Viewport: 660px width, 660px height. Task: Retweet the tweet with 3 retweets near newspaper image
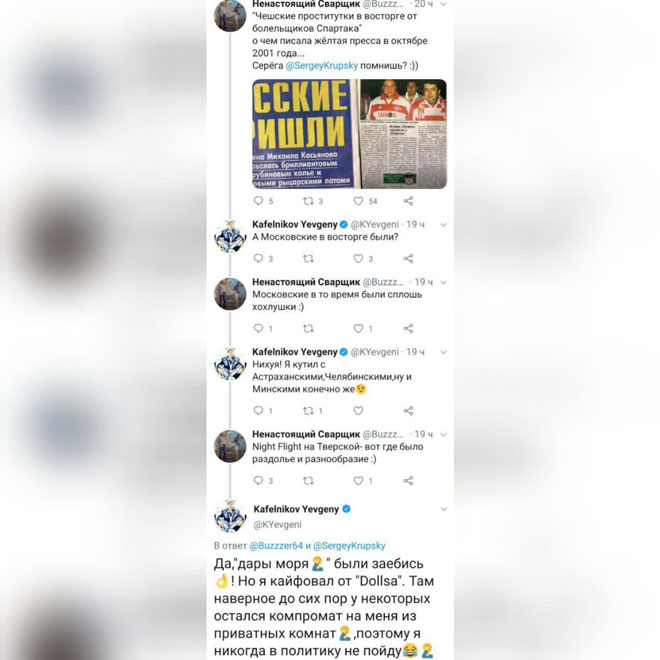pos(309,201)
